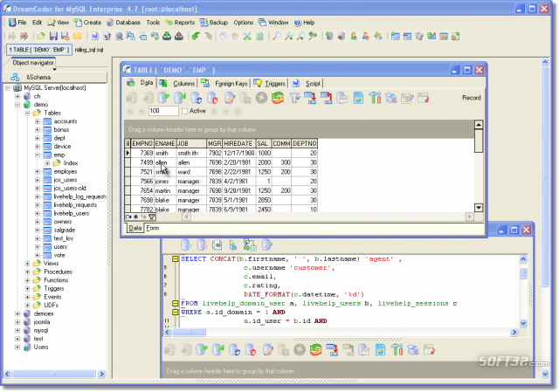Click the data grid vertical scrollbar
The height and width of the screenshot is (392, 559).
coord(478,175)
